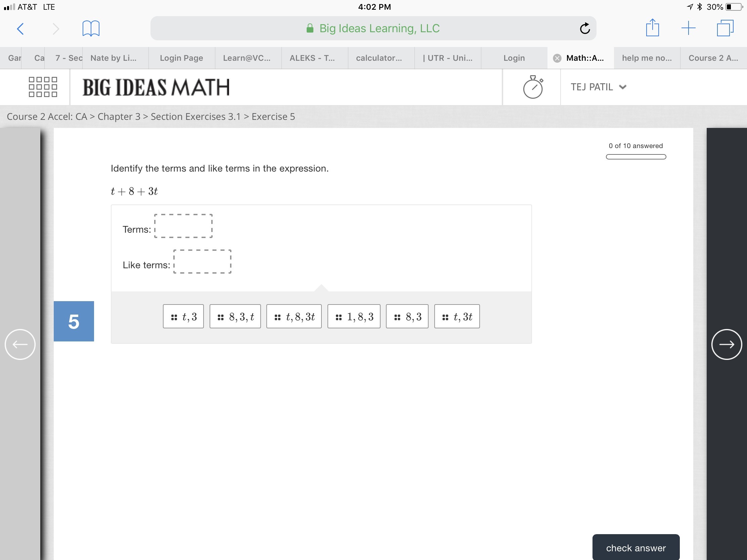Tap Safari back arrow
This screenshot has width=747, height=560.
pyautogui.click(x=20, y=29)
